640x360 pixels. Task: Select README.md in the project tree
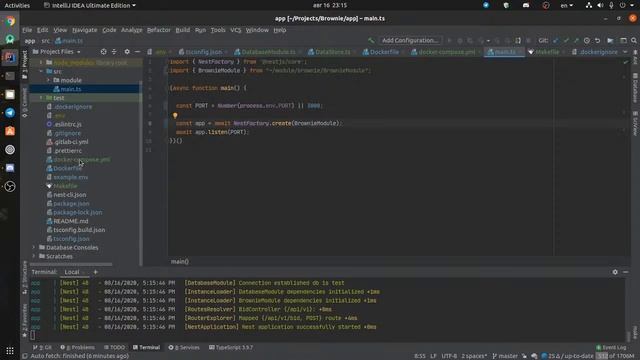pyautogui.click(x=71, y=221)
